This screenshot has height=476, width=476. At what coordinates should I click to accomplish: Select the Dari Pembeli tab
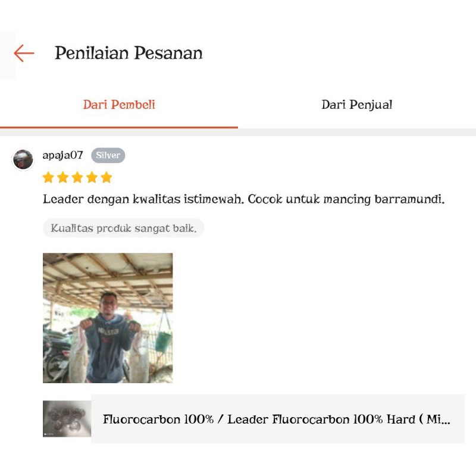pyautogui.click(x=119, y=105)
